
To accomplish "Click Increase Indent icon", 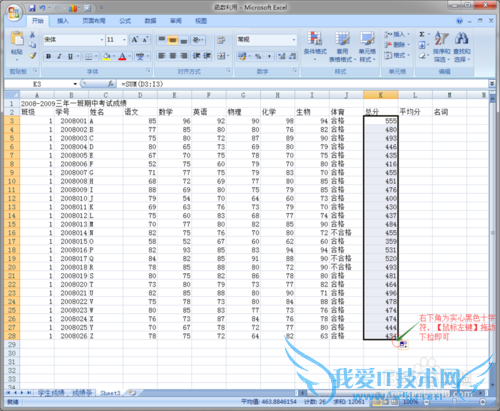I will (207, 56).
